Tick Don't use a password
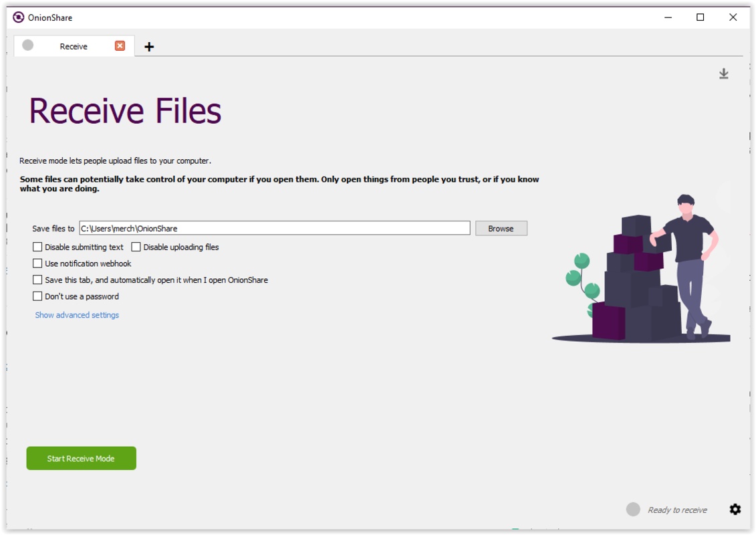 tap(37, 296)
